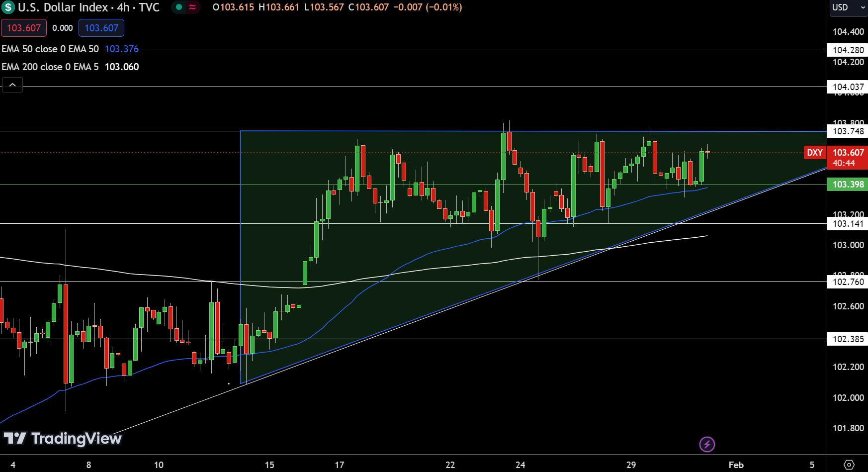Click the 103.141 support price label
Screen dimensions: 868x472
pyautogui.click(x=848, y=223)
